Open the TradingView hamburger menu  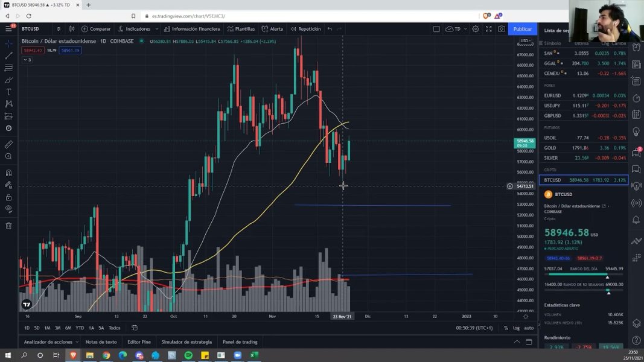pos(8,29)
